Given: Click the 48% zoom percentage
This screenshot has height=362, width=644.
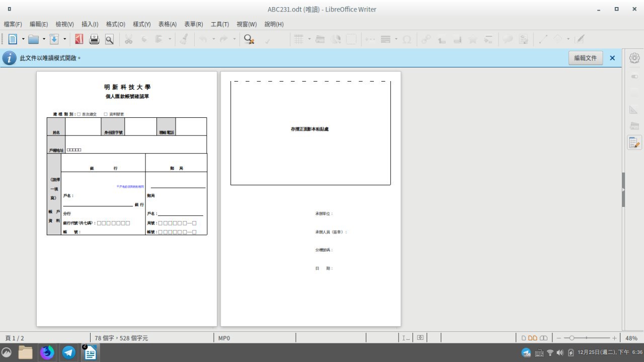Looking at the screenshot, I should (631, 338).
